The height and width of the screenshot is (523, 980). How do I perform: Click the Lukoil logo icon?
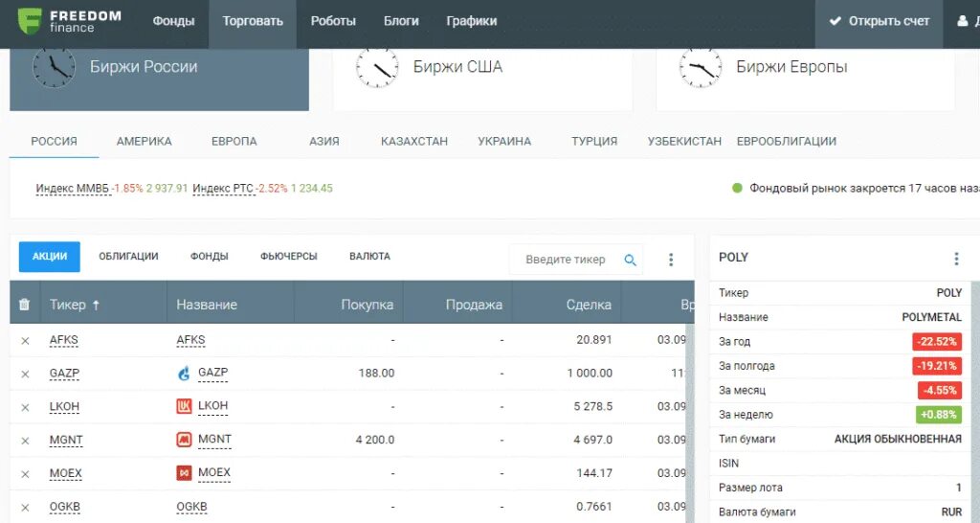coord(184,407)
